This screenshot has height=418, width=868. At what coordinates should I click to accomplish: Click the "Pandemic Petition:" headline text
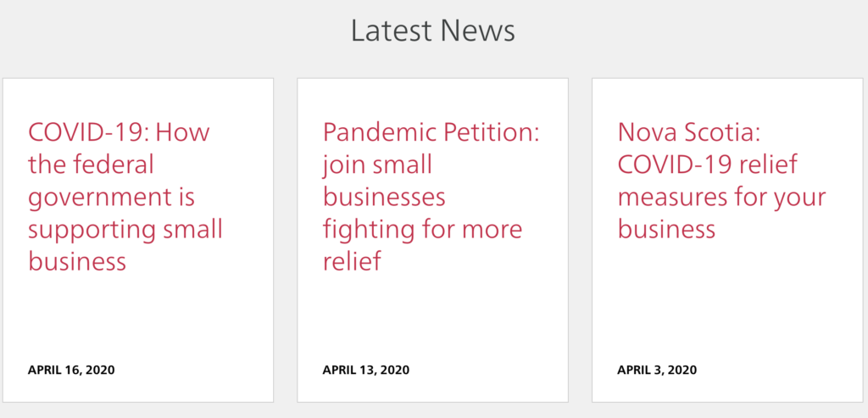click(431, 133)
